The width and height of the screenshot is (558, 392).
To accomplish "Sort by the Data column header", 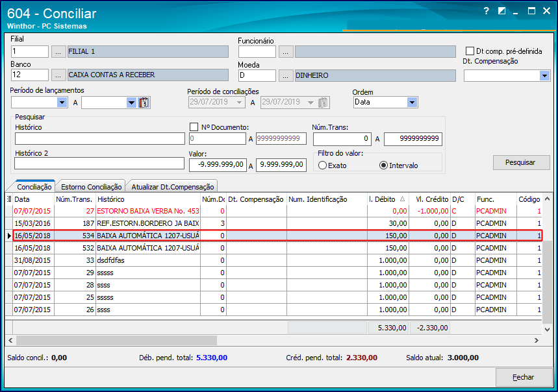I will click(33, 199).
